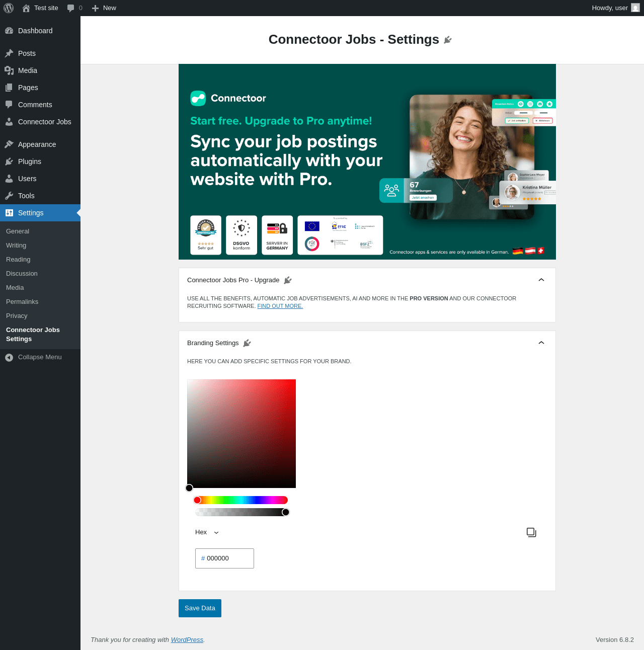Collapse the admin menu
The image size is (644, 650).
[x=40, y=357]
